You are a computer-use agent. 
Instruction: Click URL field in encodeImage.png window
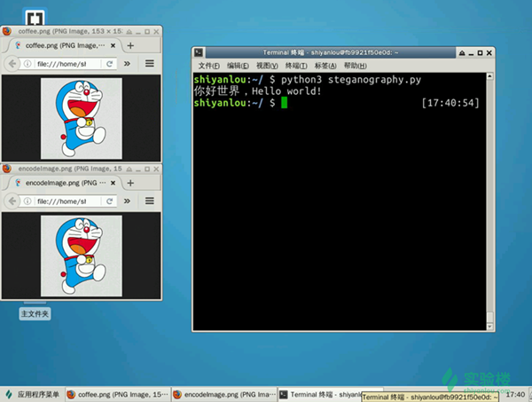68,201
